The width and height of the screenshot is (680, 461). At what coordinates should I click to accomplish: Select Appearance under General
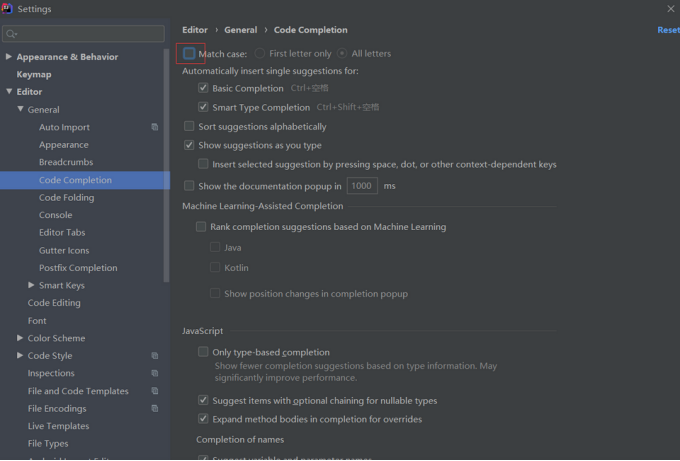tap(64, 145)
